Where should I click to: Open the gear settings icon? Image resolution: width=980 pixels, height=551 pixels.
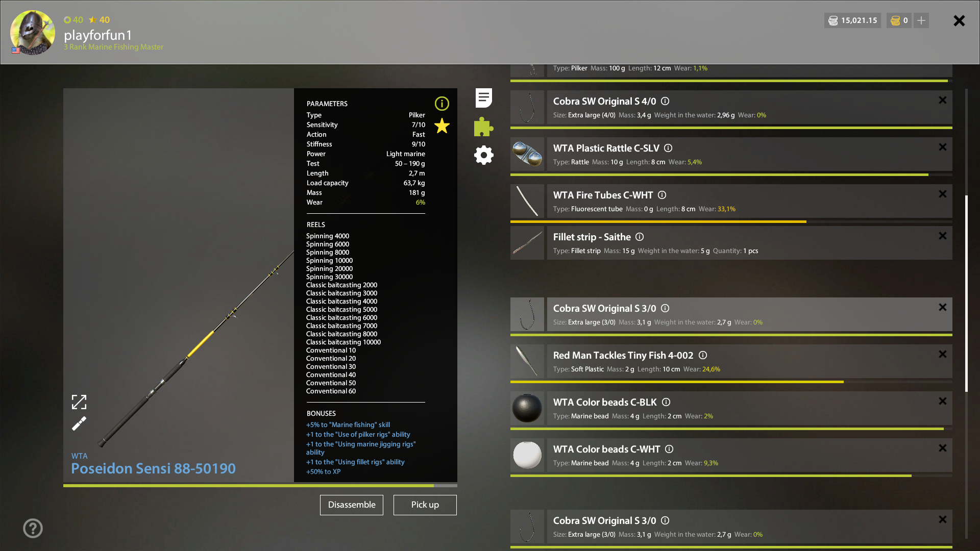coord(483,155)
